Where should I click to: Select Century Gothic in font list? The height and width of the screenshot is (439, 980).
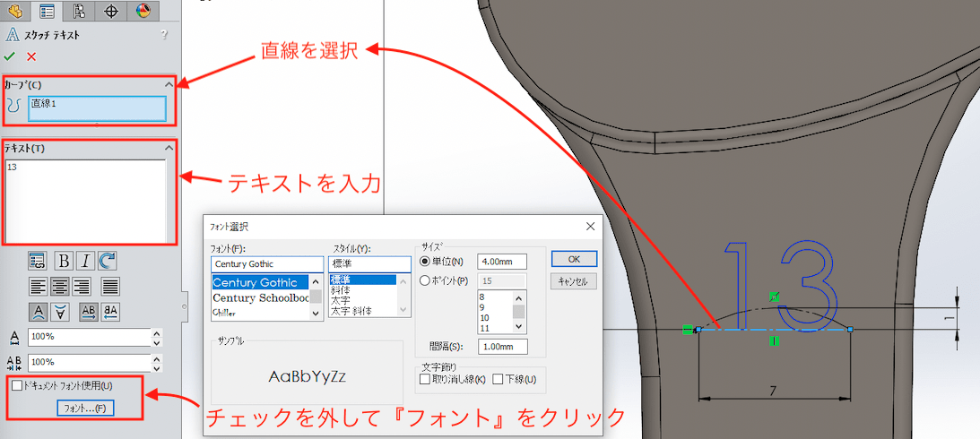(x=261, y=282)
